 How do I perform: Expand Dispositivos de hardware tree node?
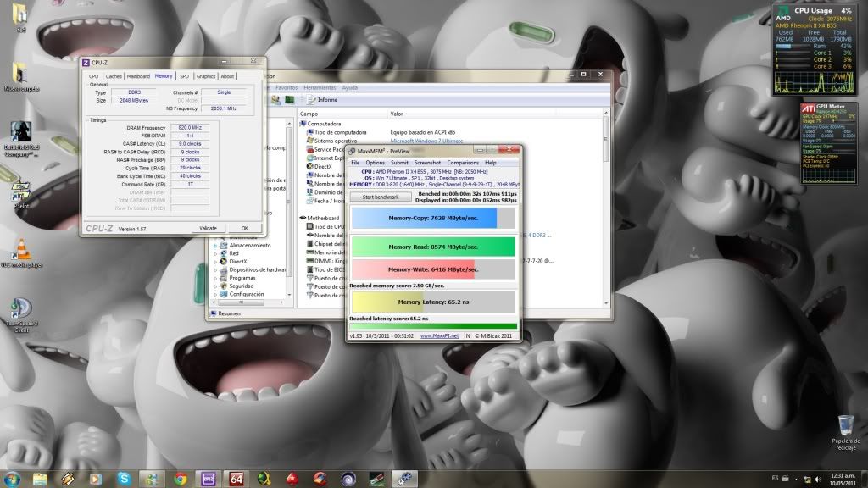tap(216, 270)
